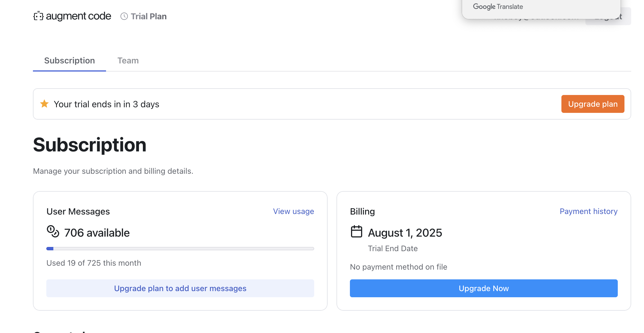Image resolution: width=644 pixels, height=333 pixels.
Task: Click the Google Translate popup header
Action: (498, 7)
